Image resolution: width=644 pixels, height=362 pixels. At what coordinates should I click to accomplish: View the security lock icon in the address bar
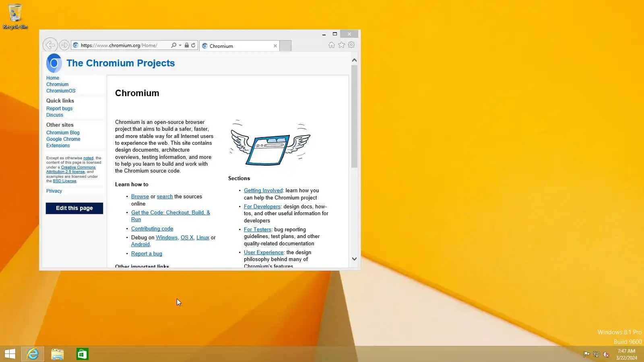[187, 45]
